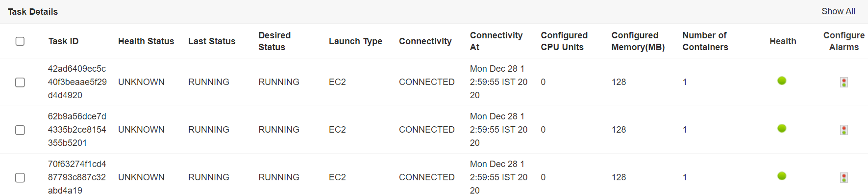Click Configured Memory(MB) column header
The height and width of the screenshot is (196, 868).
pos(638,41)
